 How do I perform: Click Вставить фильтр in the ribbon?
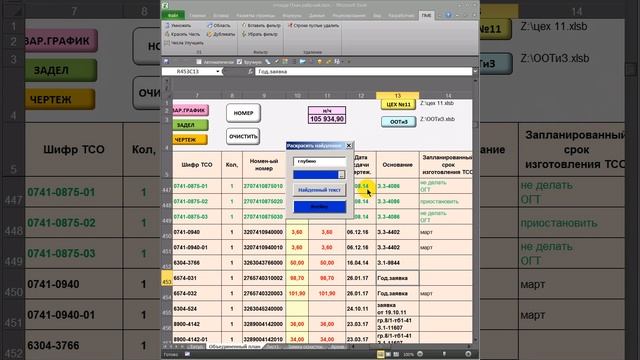coord(261,25)
